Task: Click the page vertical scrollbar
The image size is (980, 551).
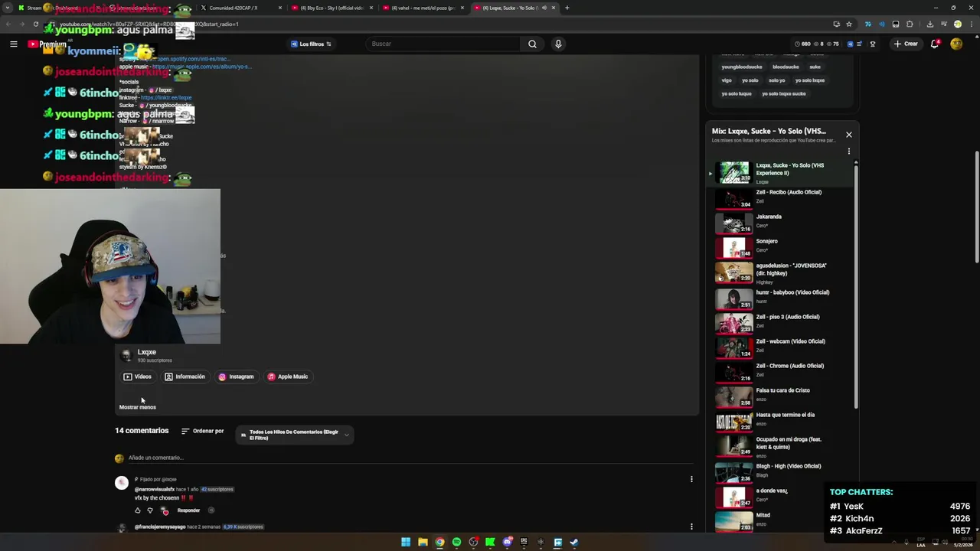Action: [x=976, y=207]
